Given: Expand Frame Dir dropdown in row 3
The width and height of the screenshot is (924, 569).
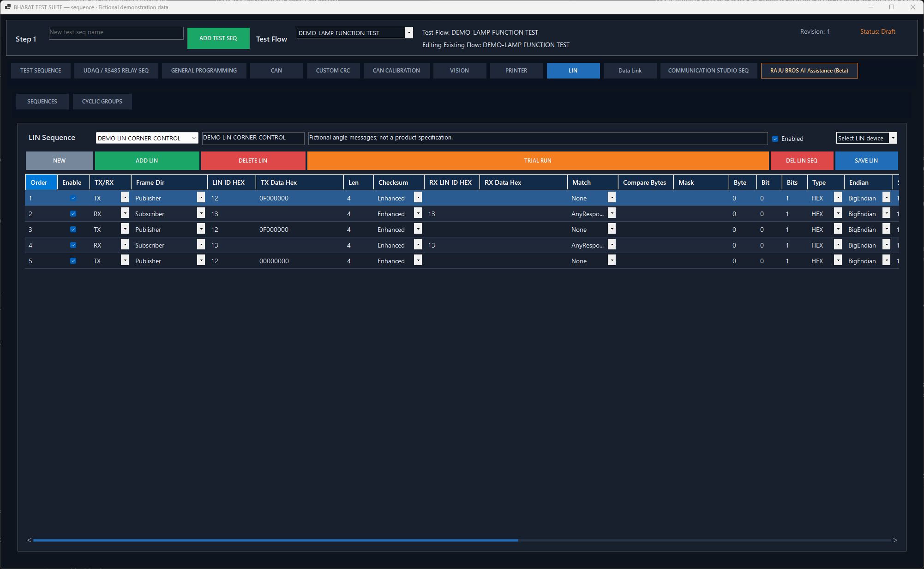Looking at the screenshot, I should 201,229.
